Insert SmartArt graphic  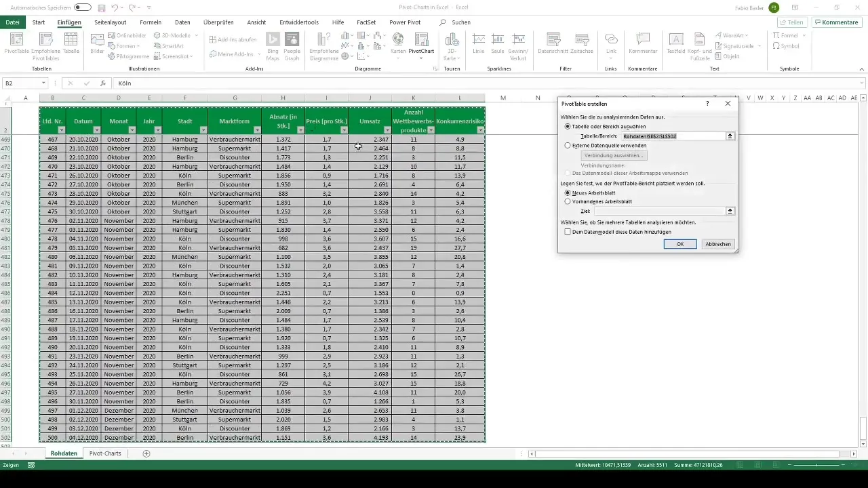coord(167,46)
